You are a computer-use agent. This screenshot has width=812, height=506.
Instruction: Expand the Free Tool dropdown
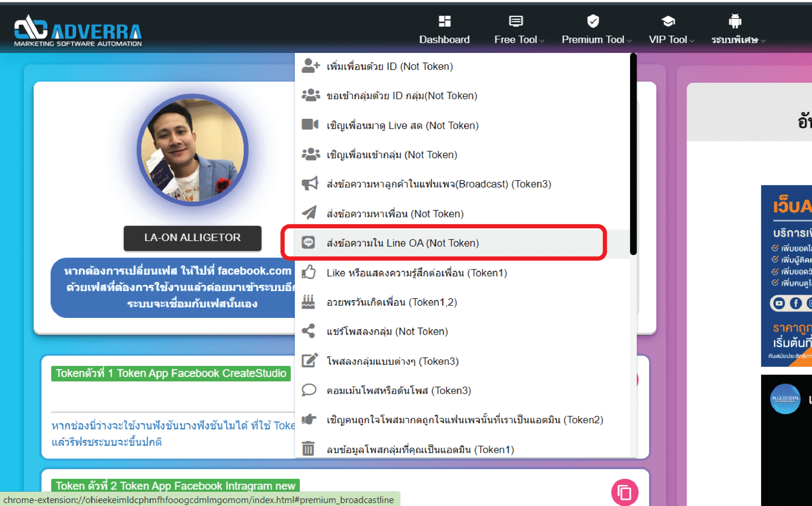[x=519, y=39]
